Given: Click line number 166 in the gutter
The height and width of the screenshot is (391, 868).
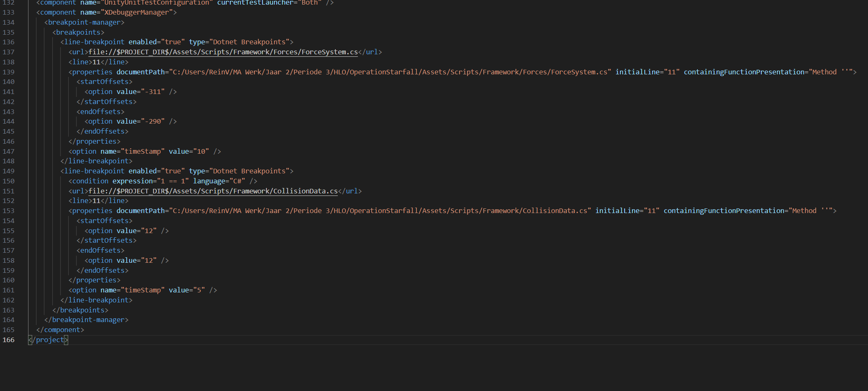Looking at the screenshot, I should tap(8, 340).
